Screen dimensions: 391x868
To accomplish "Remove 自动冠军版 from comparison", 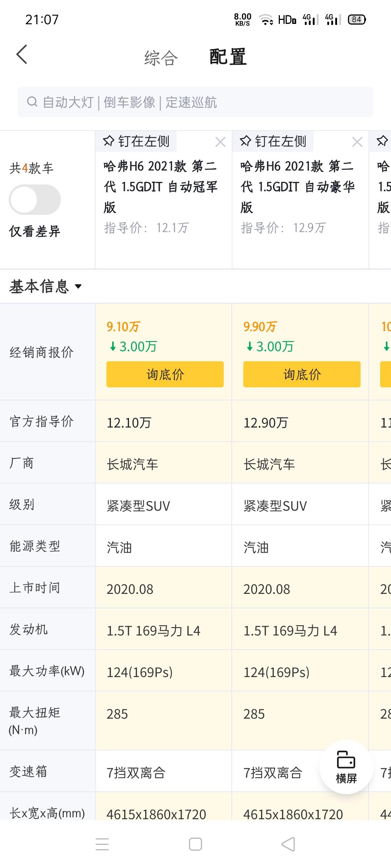I will (220, 142).
